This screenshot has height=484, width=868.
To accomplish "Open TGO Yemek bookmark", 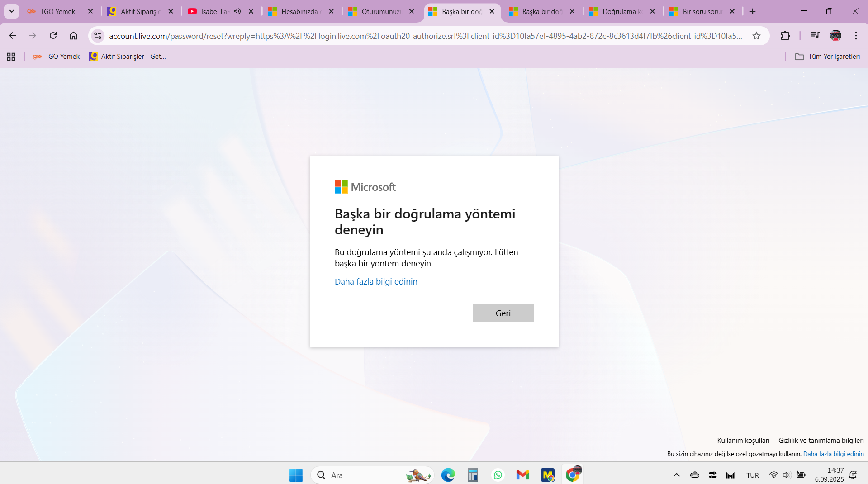I will (56, 57).
